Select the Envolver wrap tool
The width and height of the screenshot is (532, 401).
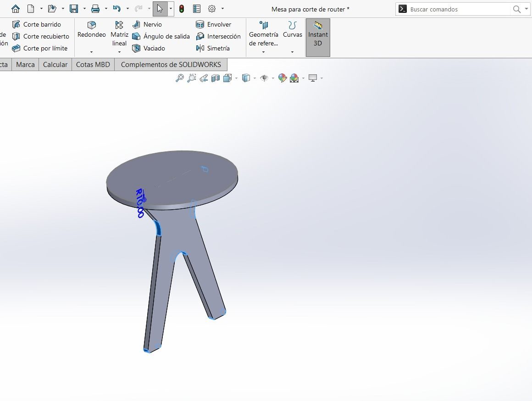pos(213,24)
